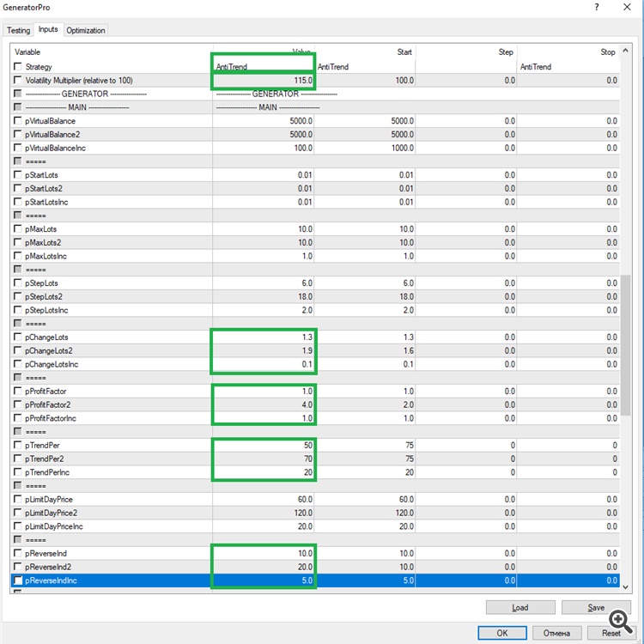Click the scrollbar up arrow
Screen dimensions: 644x644
point(625,51)
